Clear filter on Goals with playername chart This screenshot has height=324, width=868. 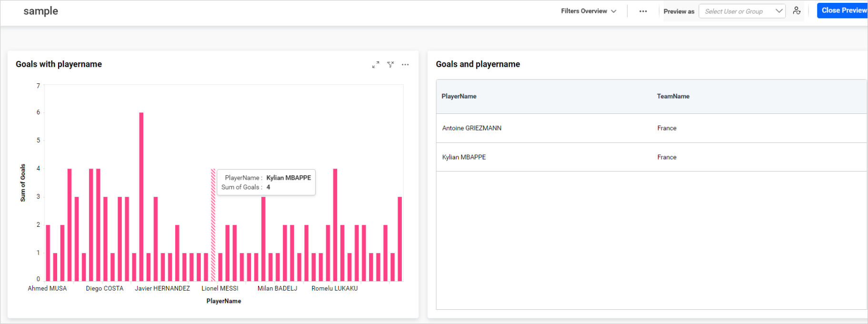coord(390,65)
